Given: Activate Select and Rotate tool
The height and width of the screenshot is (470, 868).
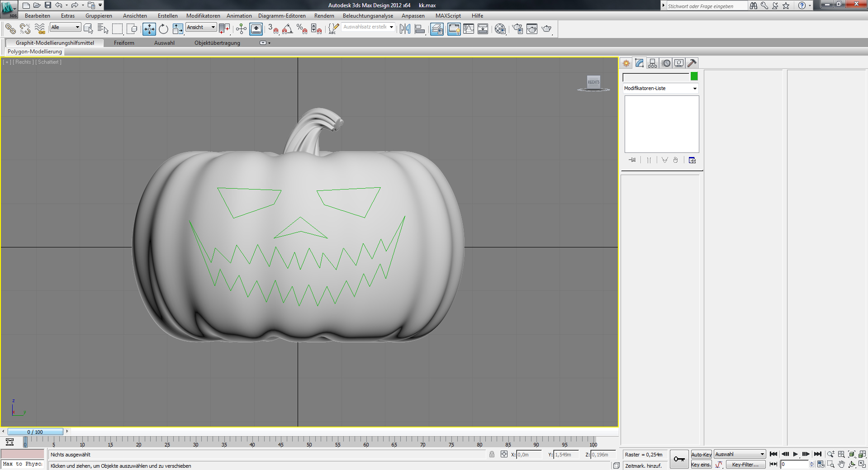Looking at the screenshot, I should coord(163,29).
